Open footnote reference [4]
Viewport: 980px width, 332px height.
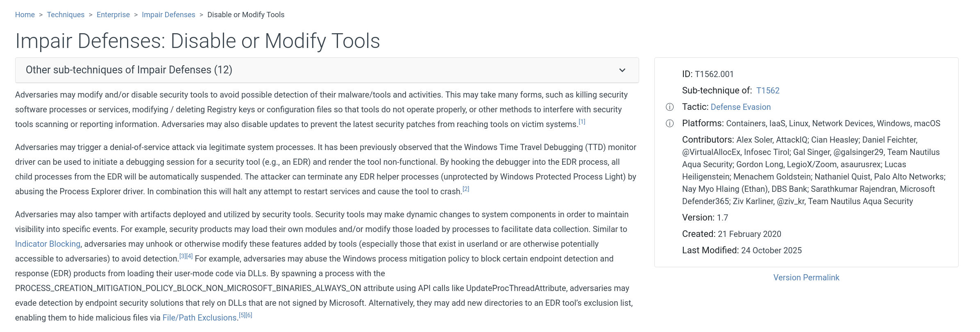[189, 256]
